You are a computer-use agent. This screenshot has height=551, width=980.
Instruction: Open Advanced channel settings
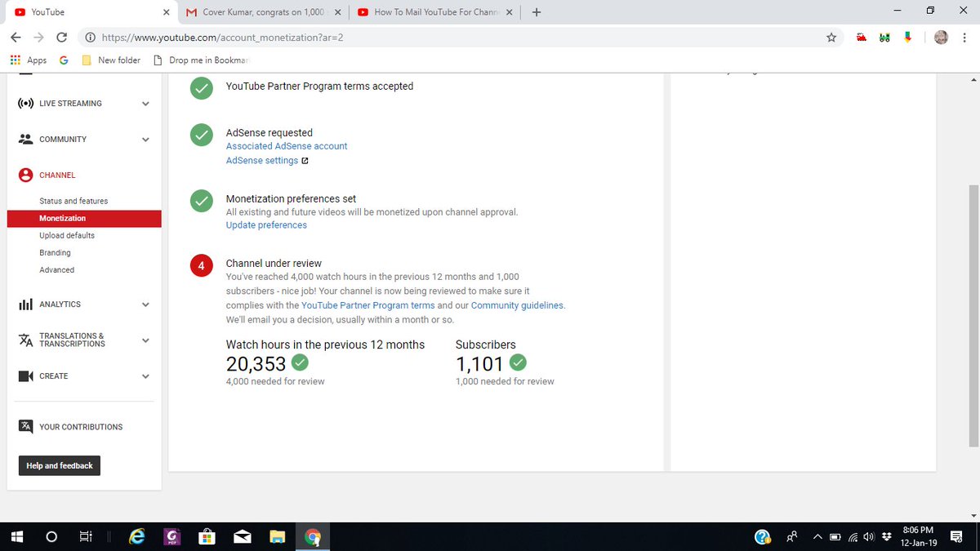click(56, 270)
